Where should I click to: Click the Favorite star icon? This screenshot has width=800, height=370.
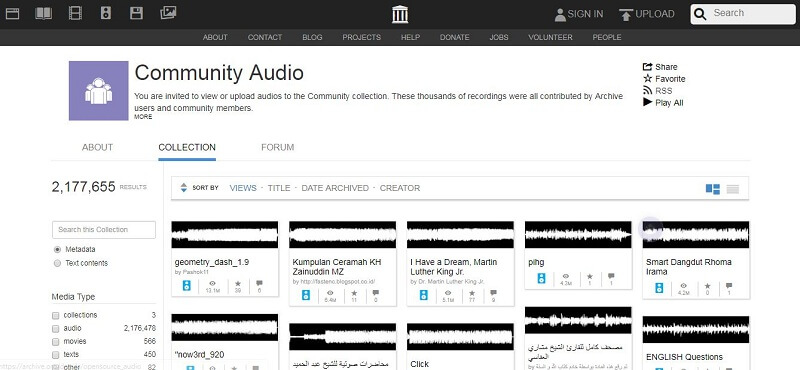click(647, 79)
